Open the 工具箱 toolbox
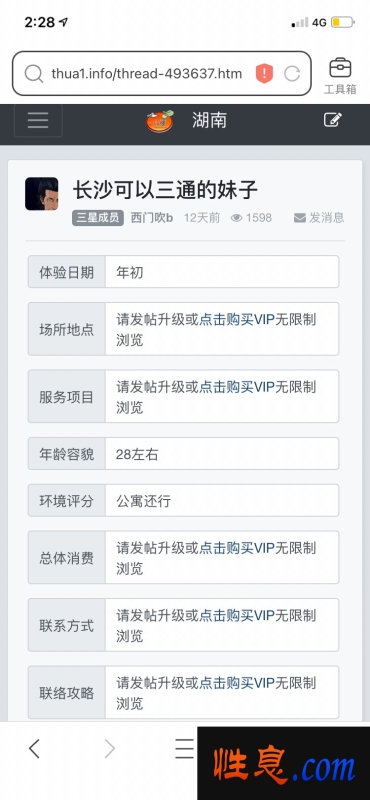Screen dimensions: 370x800 point(340,76)
